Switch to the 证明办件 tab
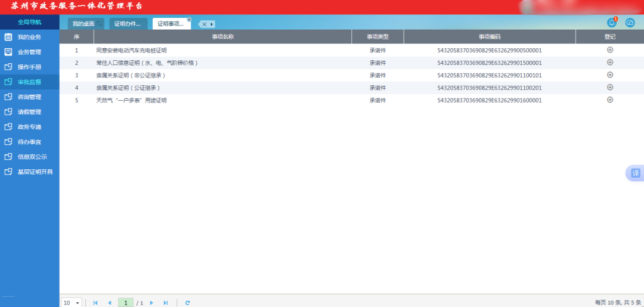 [x=128, y=24]
